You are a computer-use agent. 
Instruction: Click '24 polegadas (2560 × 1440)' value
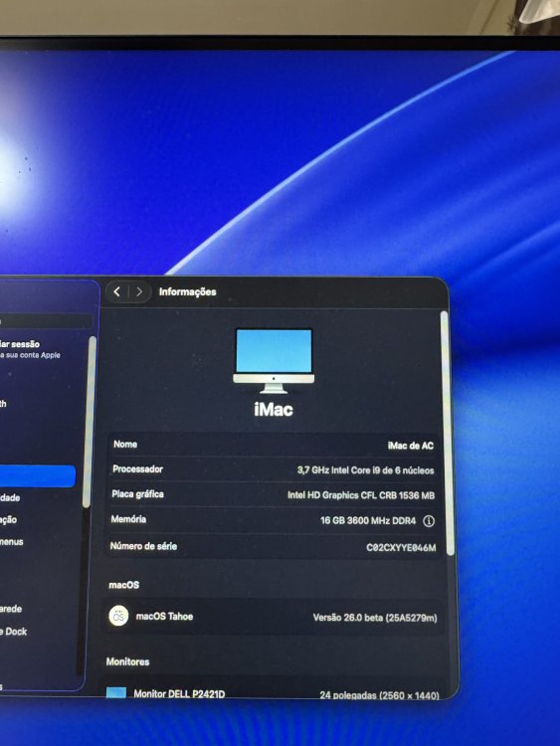click(379, 695)
